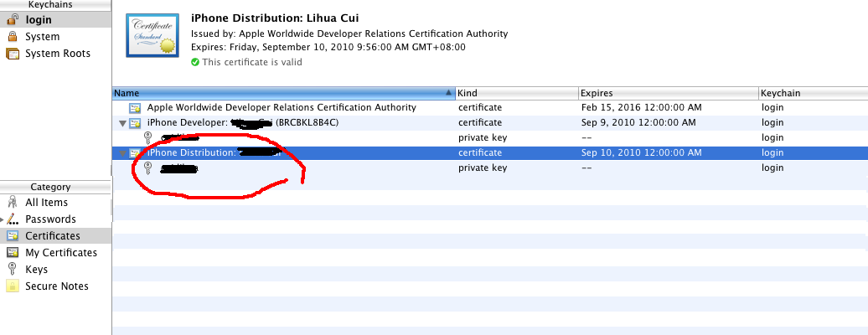Click the 'Feb 15, 2016 12:00:00 AM' cell
868x335 pixels.
[x=642, y=107]
